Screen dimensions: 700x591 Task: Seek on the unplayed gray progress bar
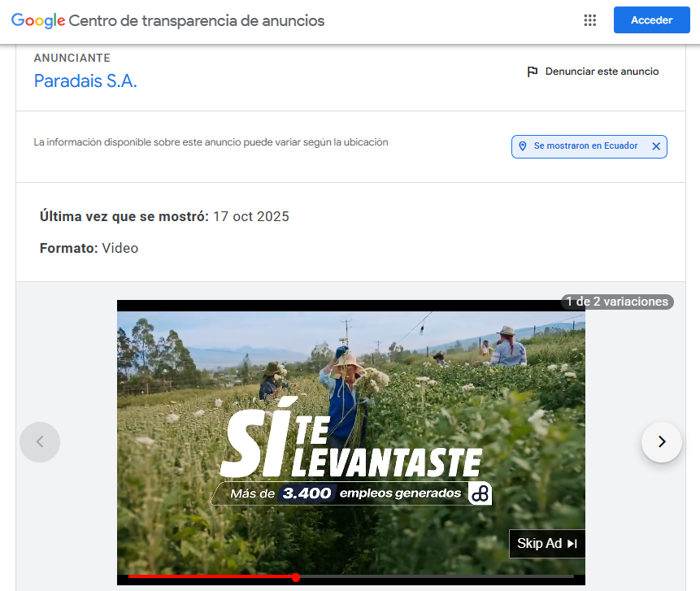coord(437,576)
